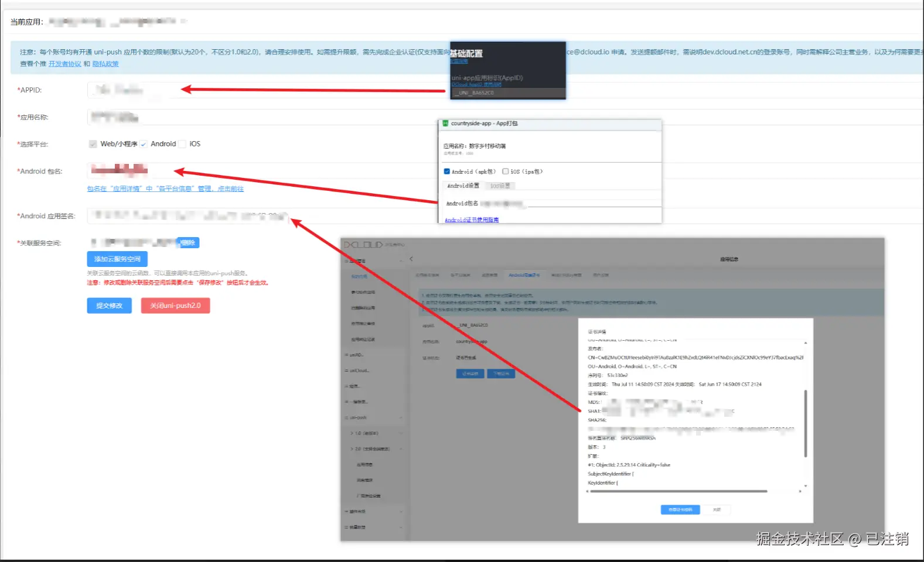Screen dimensions: 924x562
Task: Click the 序列号 53c330e2 text
Action: point(608,375)
